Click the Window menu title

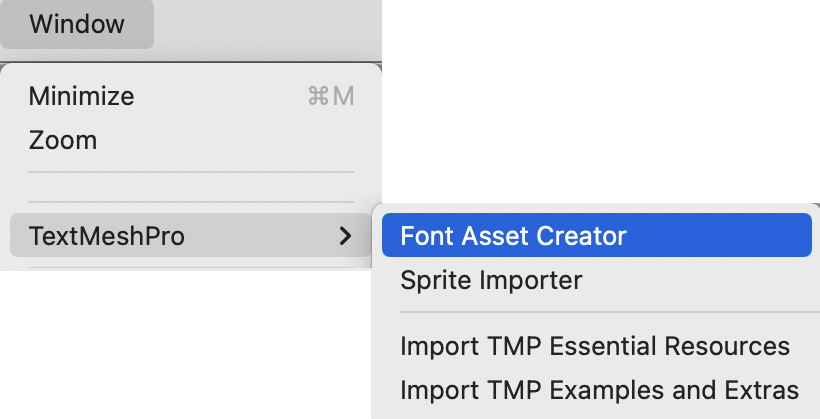click(x=77, y=24)
